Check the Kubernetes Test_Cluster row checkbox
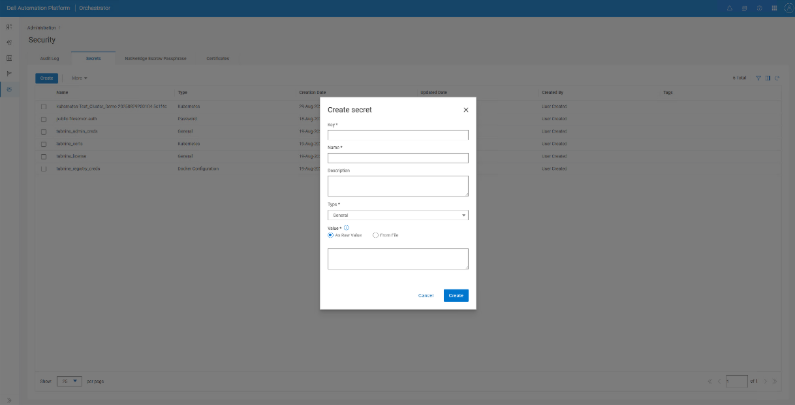Image resolution: width=795 pixels, height=405 pixels. (x=44, y=107)
